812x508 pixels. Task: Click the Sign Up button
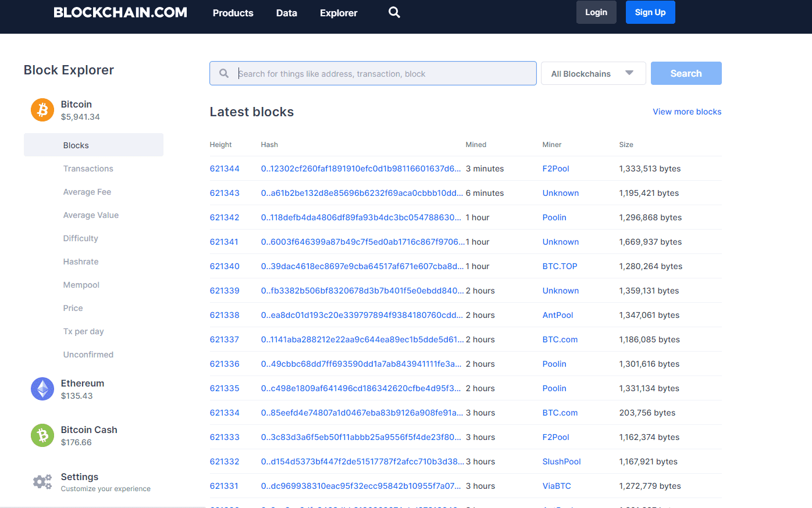coord(650,12)
